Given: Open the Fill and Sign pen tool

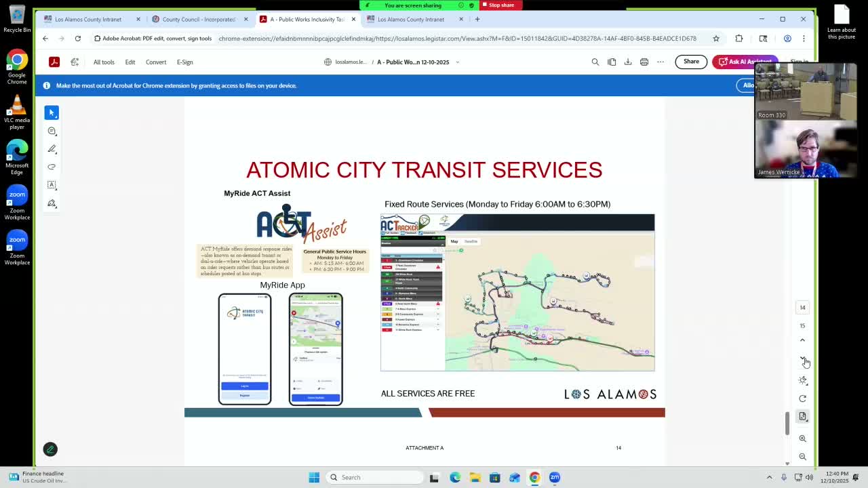Looking at the screenshot, I should click(x=52, y=203).
